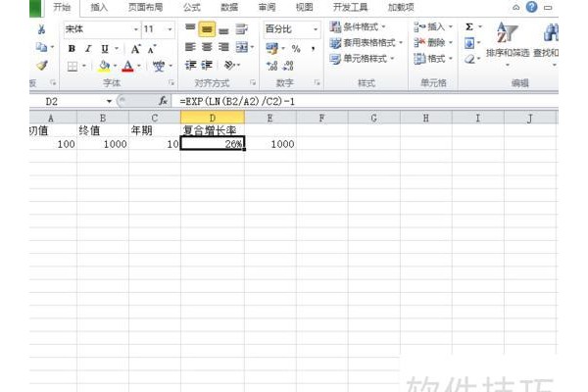Click in the formula bar input
588x392 pixels.
pyautogui.click(x=366, y=101)
